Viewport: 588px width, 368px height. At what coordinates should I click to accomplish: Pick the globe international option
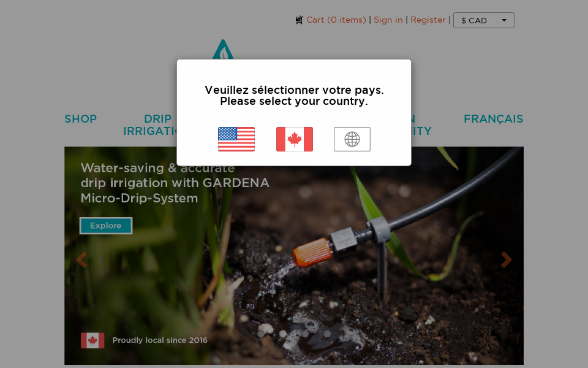[352, 139]
